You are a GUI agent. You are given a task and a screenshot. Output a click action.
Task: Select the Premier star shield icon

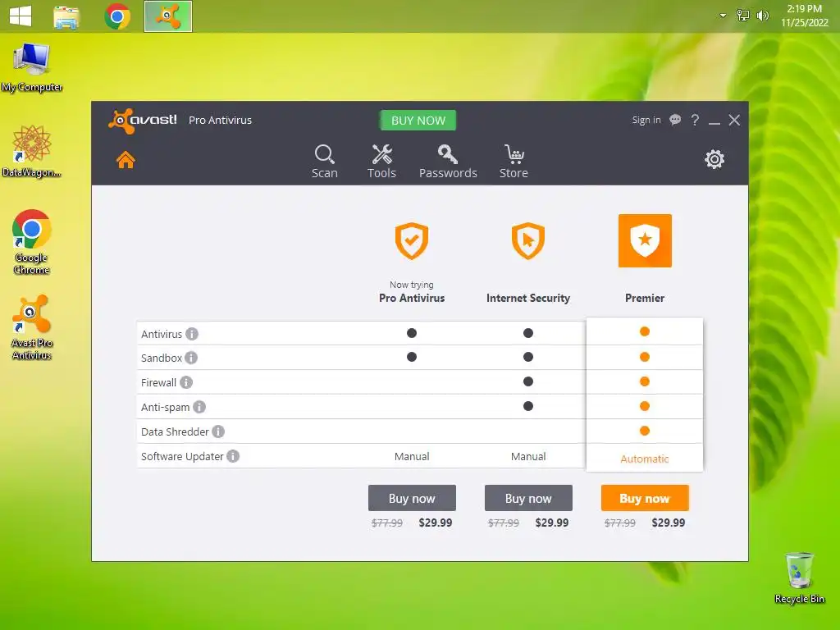pos(645,240)
